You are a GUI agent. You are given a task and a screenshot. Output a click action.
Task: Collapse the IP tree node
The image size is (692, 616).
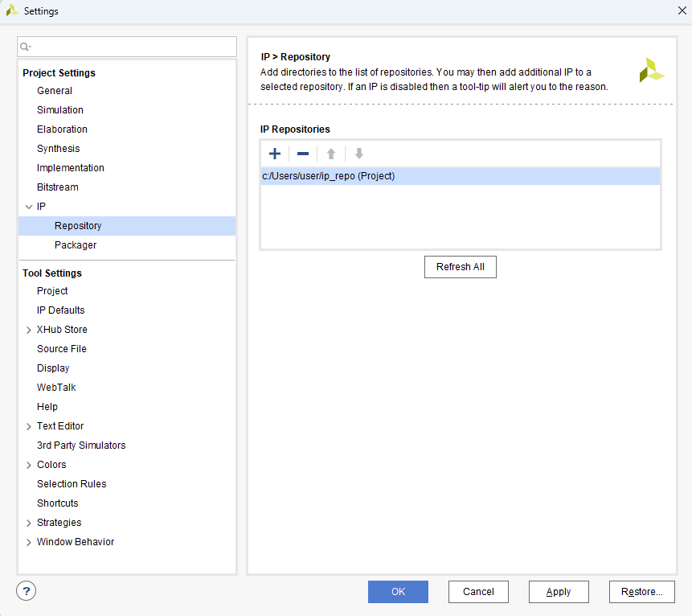point(29,207)
